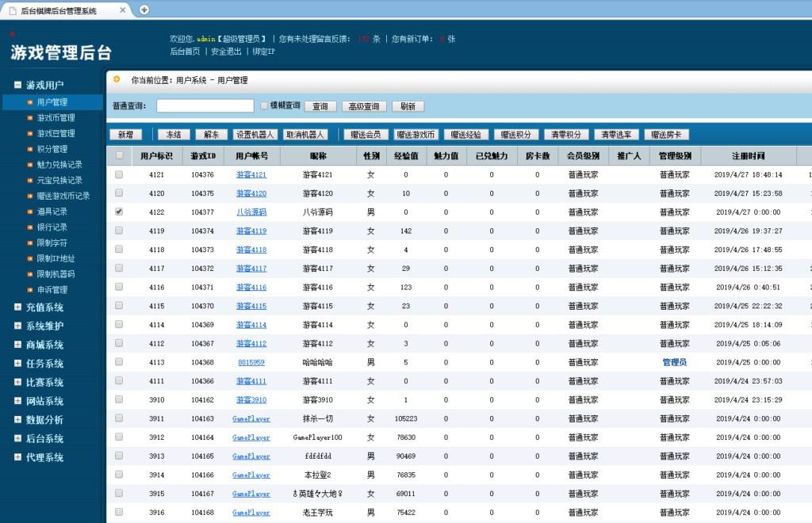Open 道具记录 item records icon
This screenshot has width=812, height=523.
pos(29,212)
